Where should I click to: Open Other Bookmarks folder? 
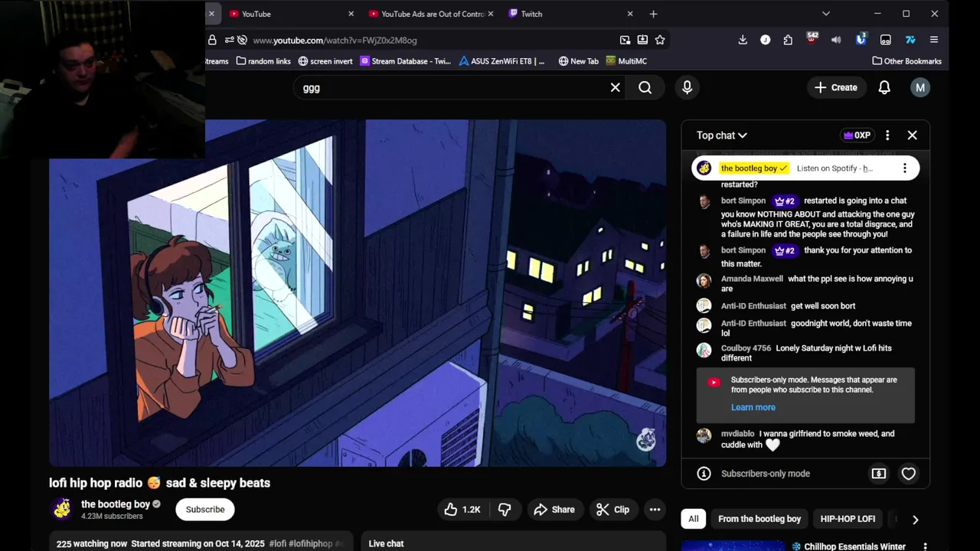pos(906,61)
